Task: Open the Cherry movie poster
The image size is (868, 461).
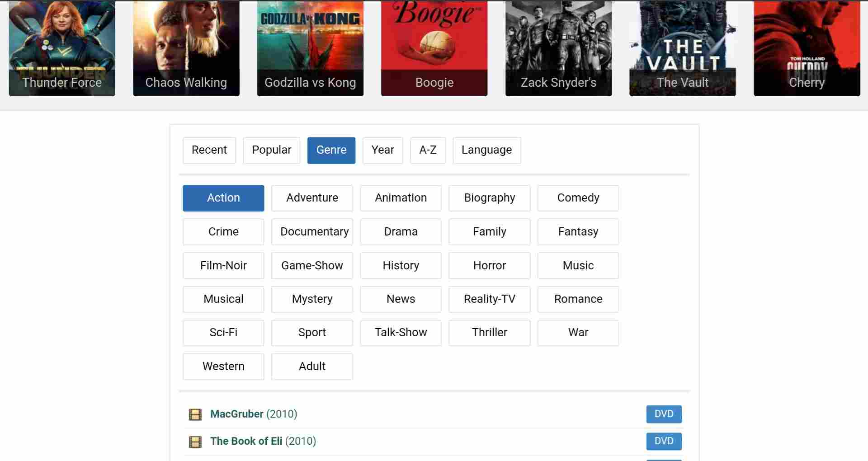Action: click(807, 48)
